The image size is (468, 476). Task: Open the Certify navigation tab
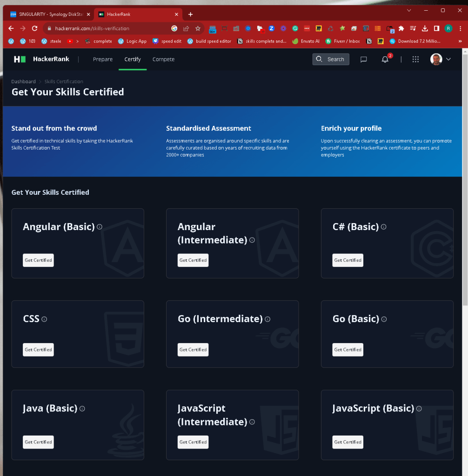click(133, 59)
